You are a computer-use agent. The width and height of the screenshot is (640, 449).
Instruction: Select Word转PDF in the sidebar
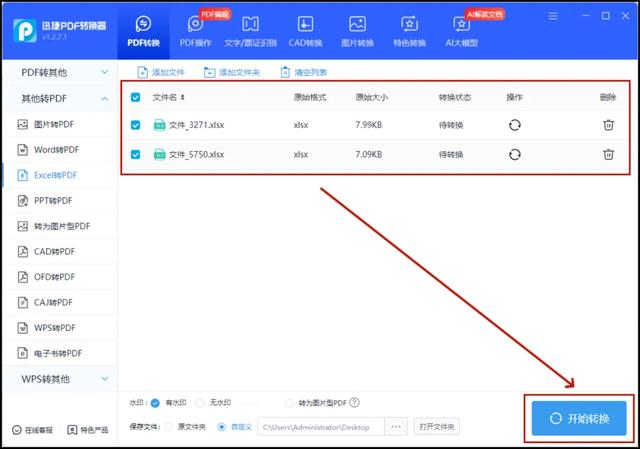(x=60, y=150)
